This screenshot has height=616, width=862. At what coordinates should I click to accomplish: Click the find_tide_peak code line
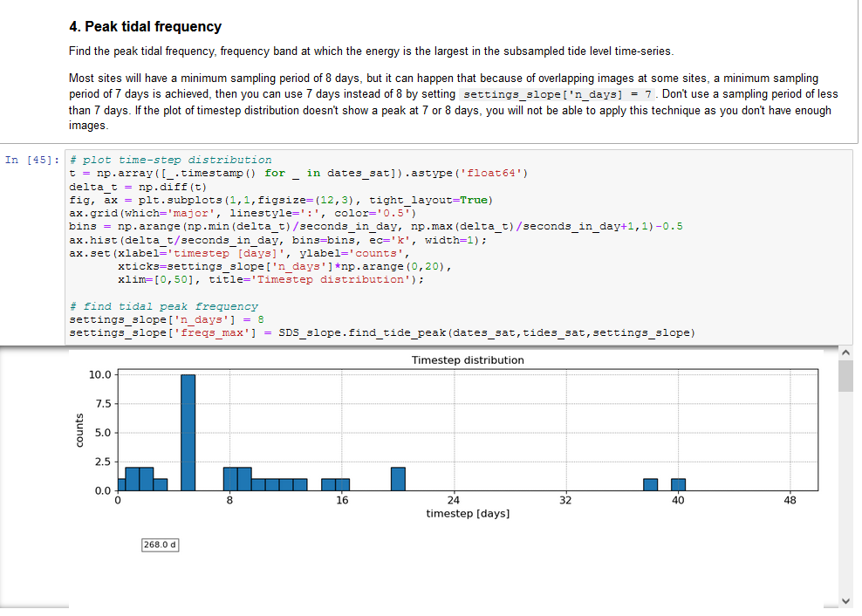[x=382, y=332]
